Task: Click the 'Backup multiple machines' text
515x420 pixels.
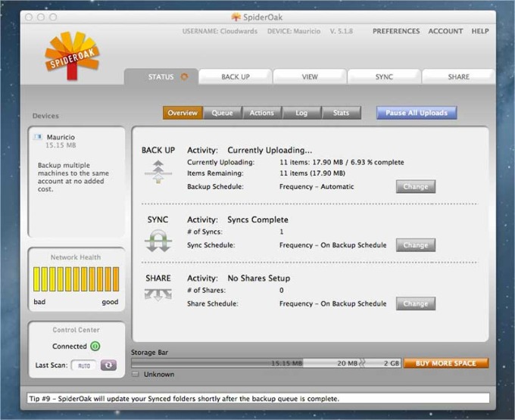Action: point(73,177)
